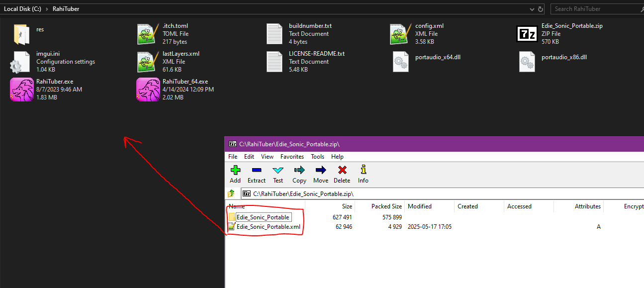
Task: Go up one folder level in 7-Zip
Action: (231, 193)
